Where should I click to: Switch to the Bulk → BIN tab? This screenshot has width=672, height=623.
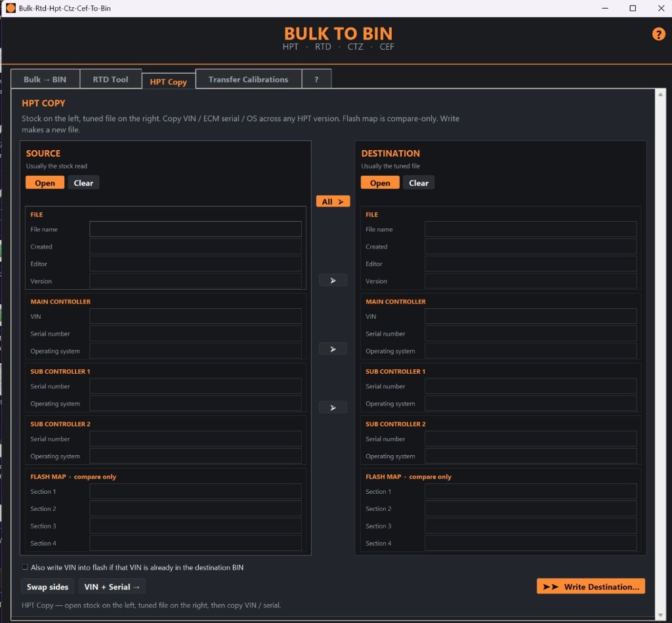(45, 79)
